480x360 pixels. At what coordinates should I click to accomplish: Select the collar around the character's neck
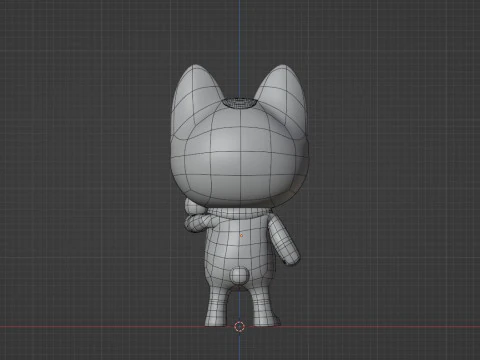pos(238,213)
